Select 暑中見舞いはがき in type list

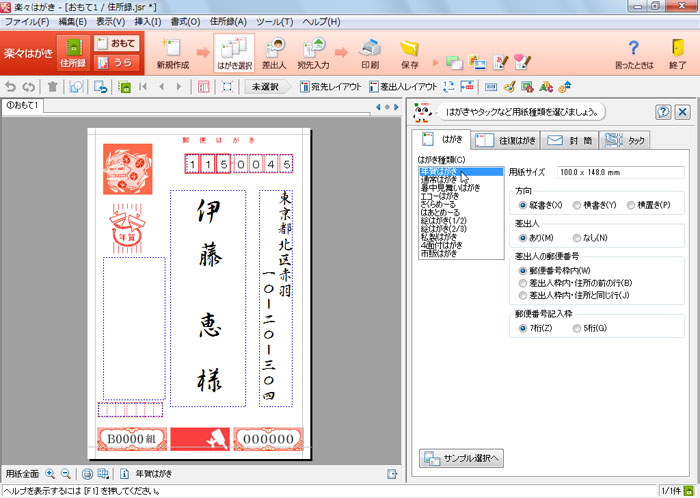pyautogui.click(x=449, y=187)
